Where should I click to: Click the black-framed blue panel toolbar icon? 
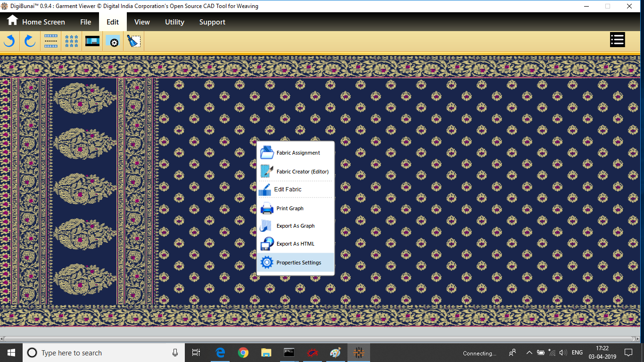coord(92,41)
